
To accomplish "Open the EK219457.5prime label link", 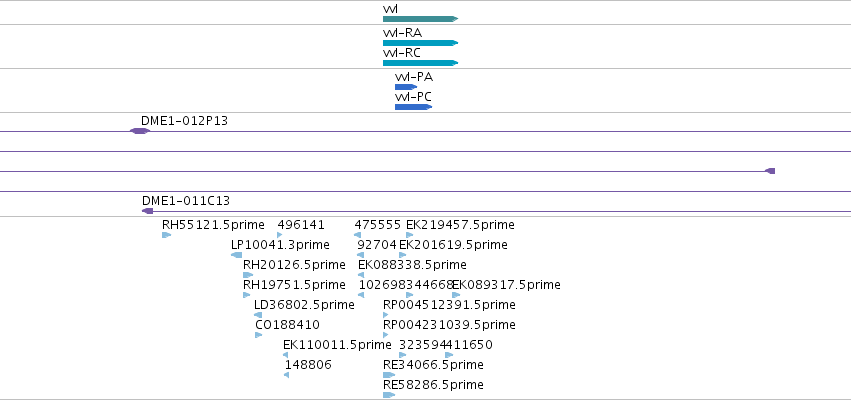I will point(460,225).
